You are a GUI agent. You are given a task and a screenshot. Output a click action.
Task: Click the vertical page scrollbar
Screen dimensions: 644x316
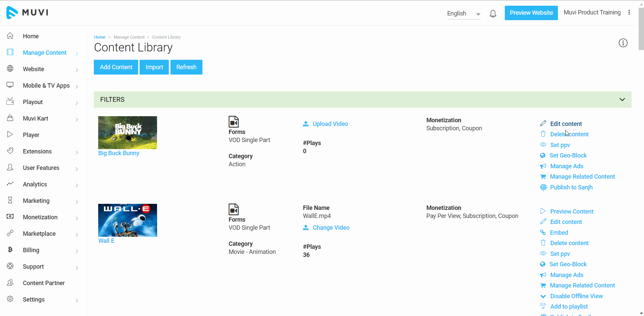tap(641, 29)
